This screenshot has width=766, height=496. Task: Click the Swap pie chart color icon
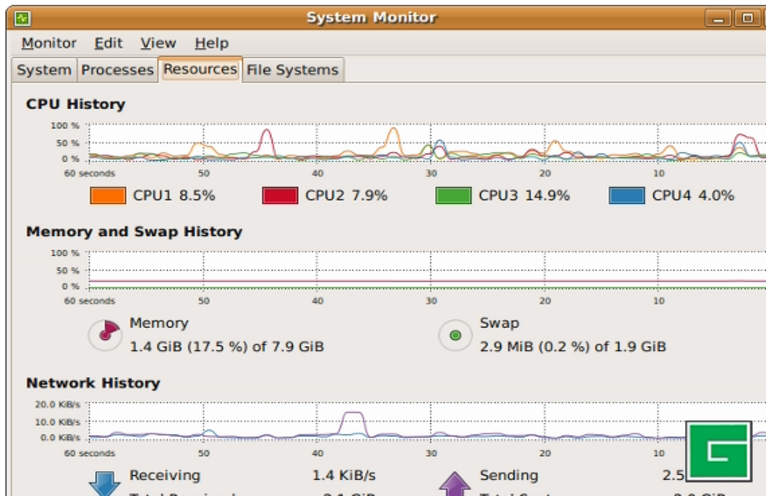click(455, 335)
